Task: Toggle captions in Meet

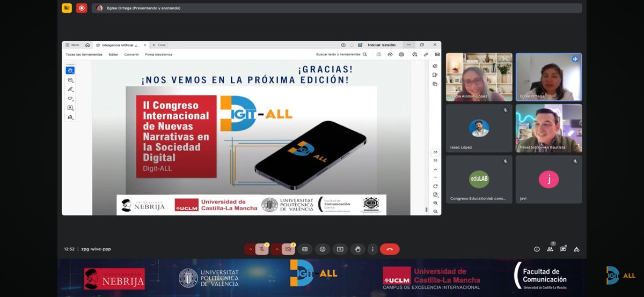Action: pyautogui.click(x=305, y=249)
